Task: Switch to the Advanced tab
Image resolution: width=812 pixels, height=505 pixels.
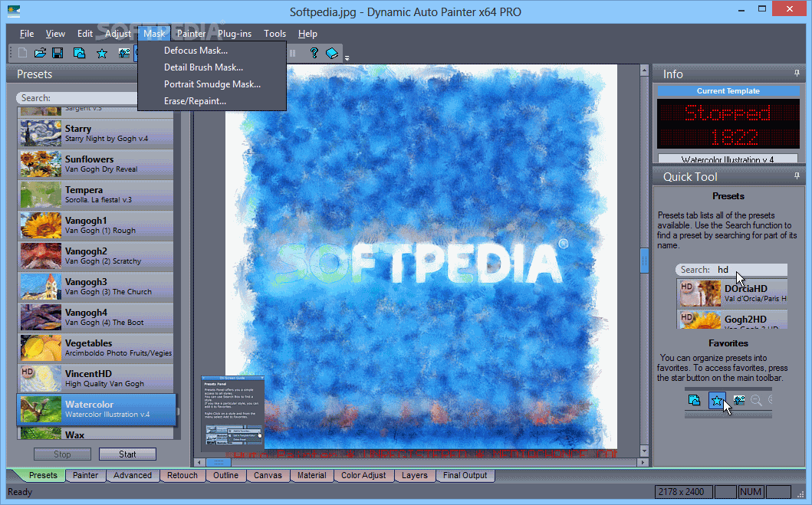Action: [133, 475]
